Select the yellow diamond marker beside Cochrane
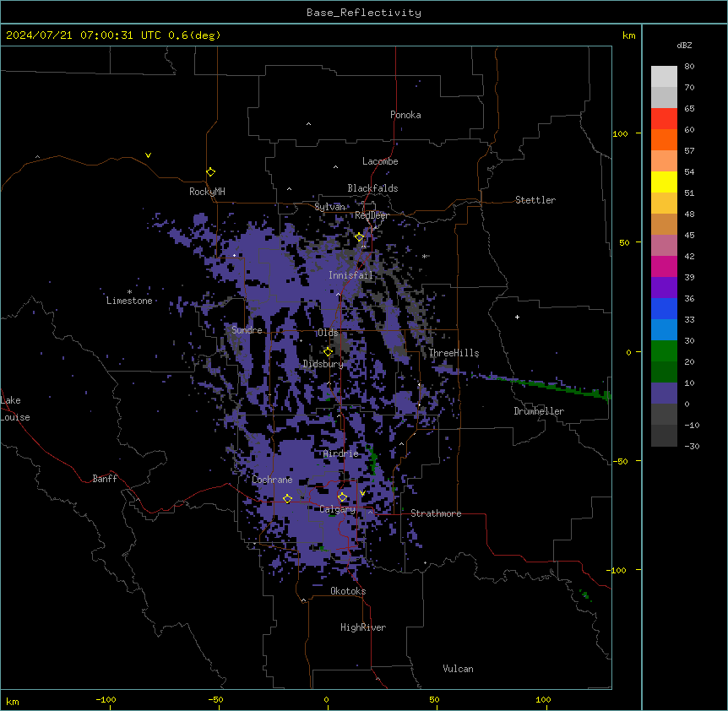 pyautogui.click(x=287, y=499)
